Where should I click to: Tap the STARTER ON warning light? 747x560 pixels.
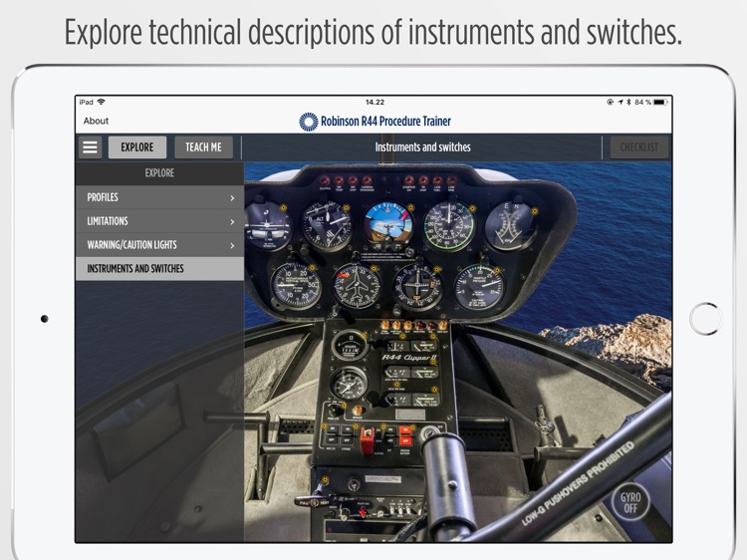pyautogui.click(x=408, y=181)
